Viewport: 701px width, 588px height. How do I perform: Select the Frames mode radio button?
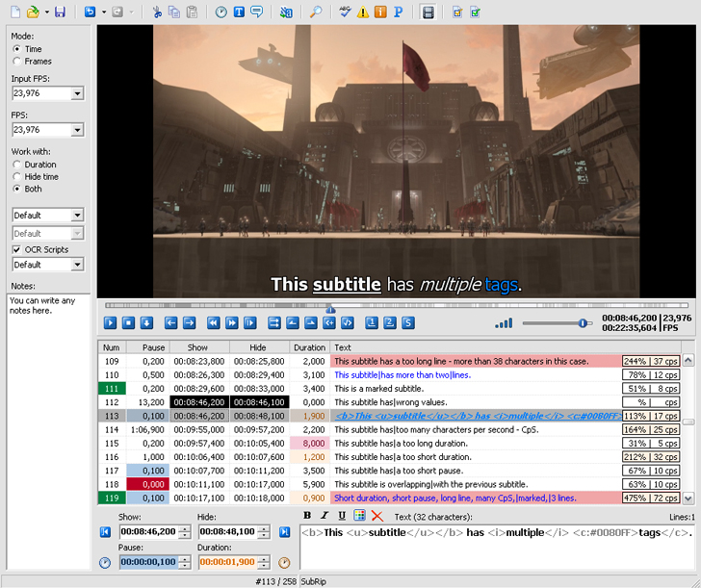pyautogui.click(x=17, y=62)
